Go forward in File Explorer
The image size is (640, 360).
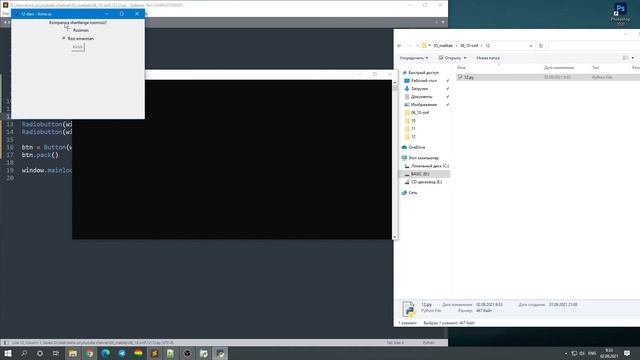pyautogui.click(x=409, y=46)
